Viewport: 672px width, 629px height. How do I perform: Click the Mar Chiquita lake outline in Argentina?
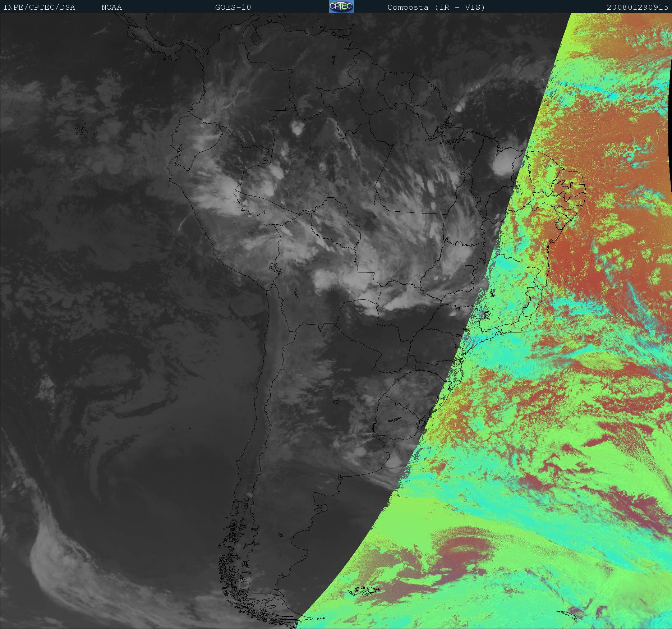(336, 402)
